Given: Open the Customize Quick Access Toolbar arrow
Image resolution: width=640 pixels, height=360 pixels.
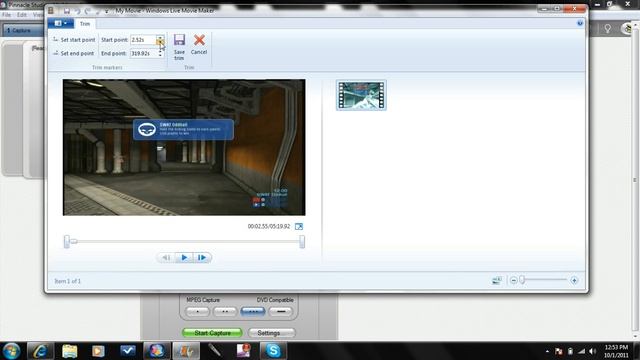Looking at the screenshot, I should 107,11.
